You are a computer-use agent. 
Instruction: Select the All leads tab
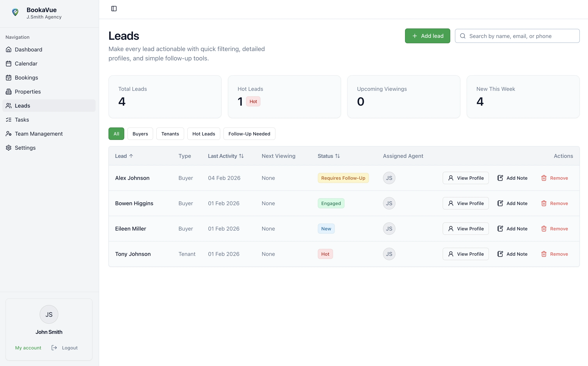(x=116, y=134)
